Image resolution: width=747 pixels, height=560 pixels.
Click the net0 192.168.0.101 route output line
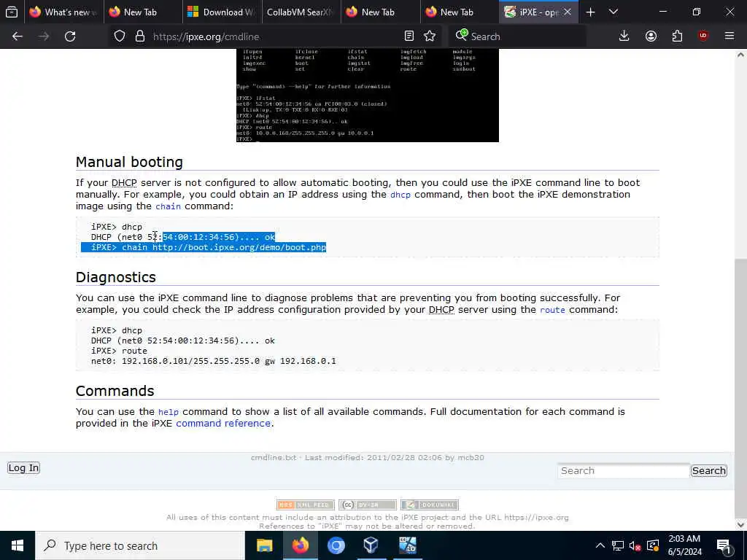tap(214, 361)
